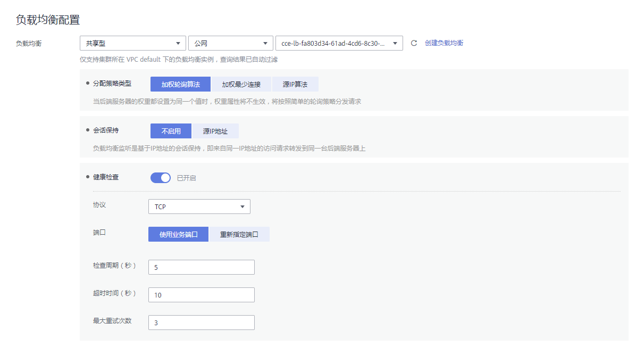Select 源IP算法 allocation policy

(295, 84)
